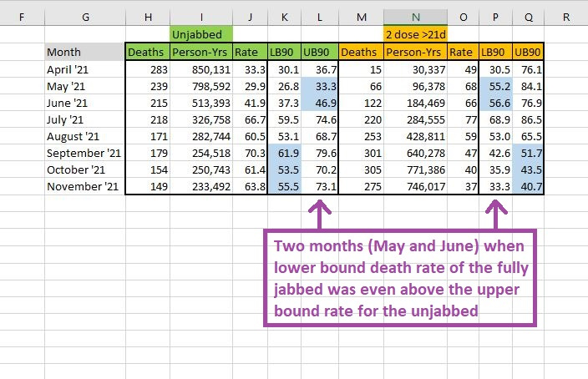Select the purple annotation text box
The width and height of the screenshot is (588, 379).
tap(400, 278)
